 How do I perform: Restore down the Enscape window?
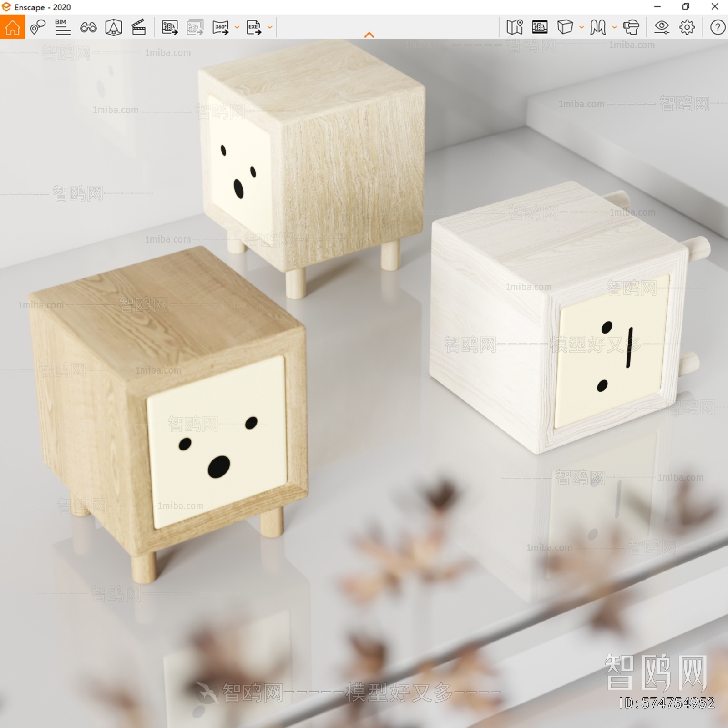point(686,7)
